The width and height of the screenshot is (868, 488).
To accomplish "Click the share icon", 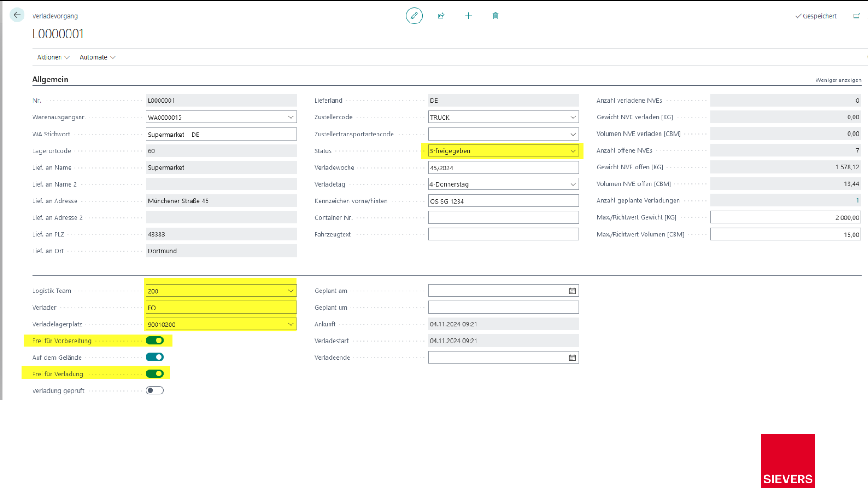I will click(441, 16).
